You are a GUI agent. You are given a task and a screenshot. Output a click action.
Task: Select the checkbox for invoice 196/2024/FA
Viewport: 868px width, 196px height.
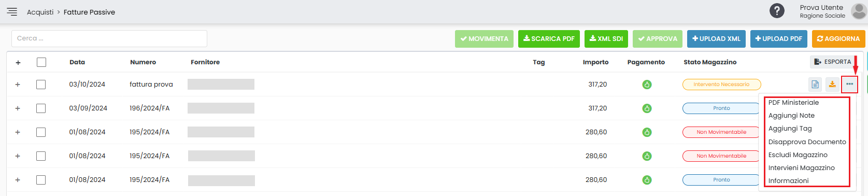click(41, 108)
